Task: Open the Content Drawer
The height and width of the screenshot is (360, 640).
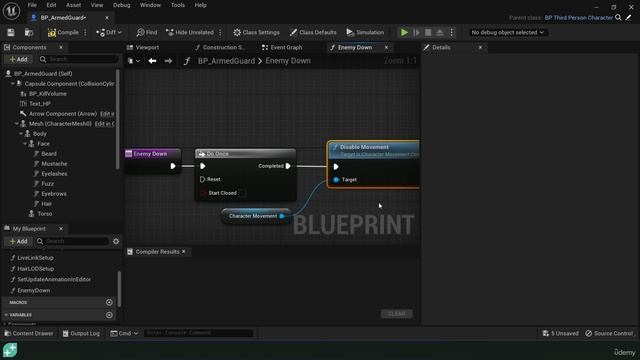Action: (x=29, y=333)
